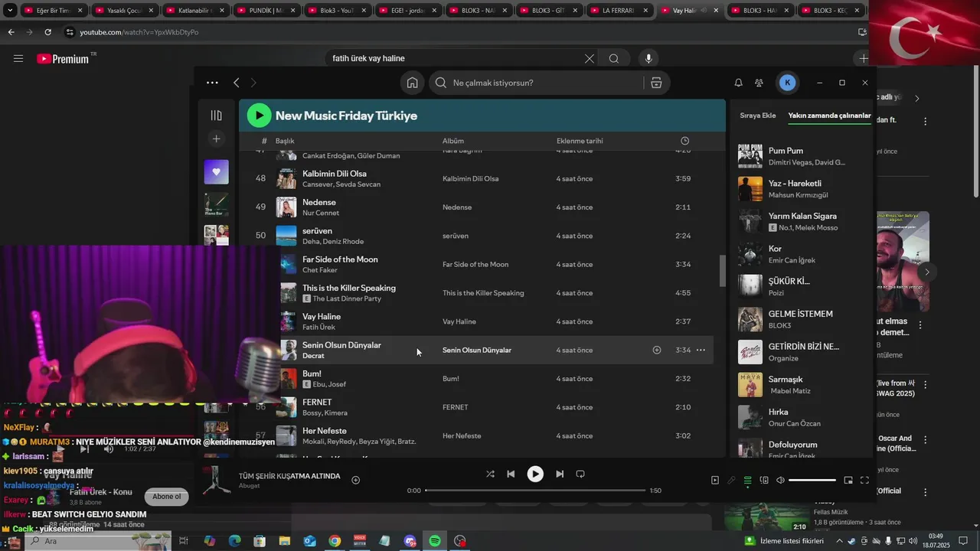Open more options for Senin Olsun Dünyalar
The width and height of the screenshot is (980, 551).
701,350
